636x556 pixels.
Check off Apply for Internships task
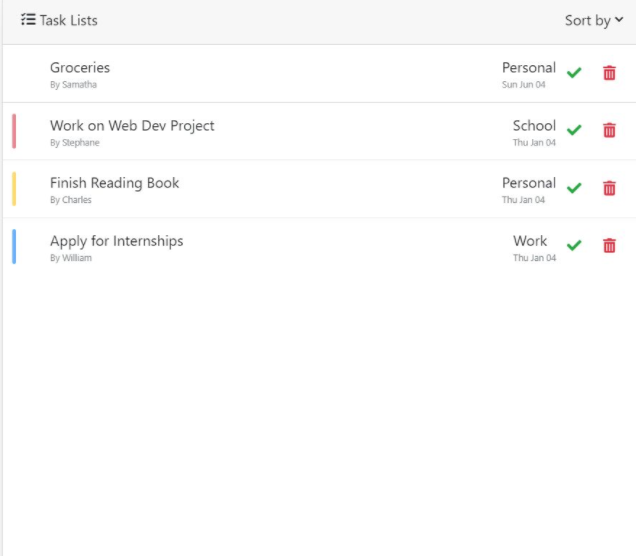pos(574,246)
